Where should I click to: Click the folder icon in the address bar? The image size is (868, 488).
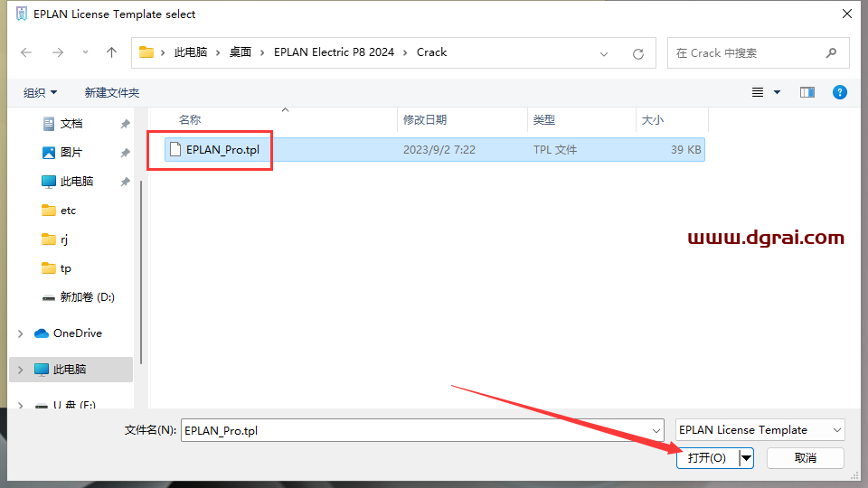pos(146,52)
